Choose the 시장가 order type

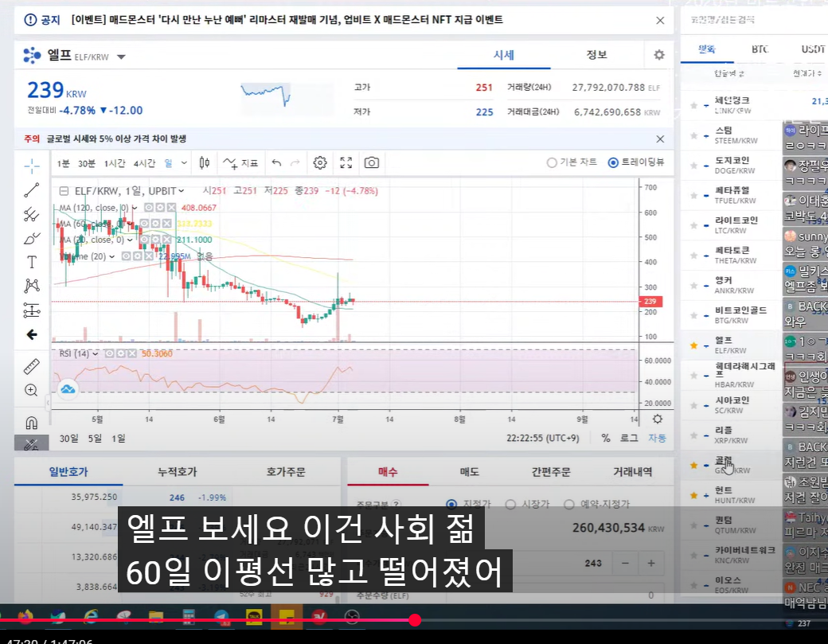tap(510, 504)
